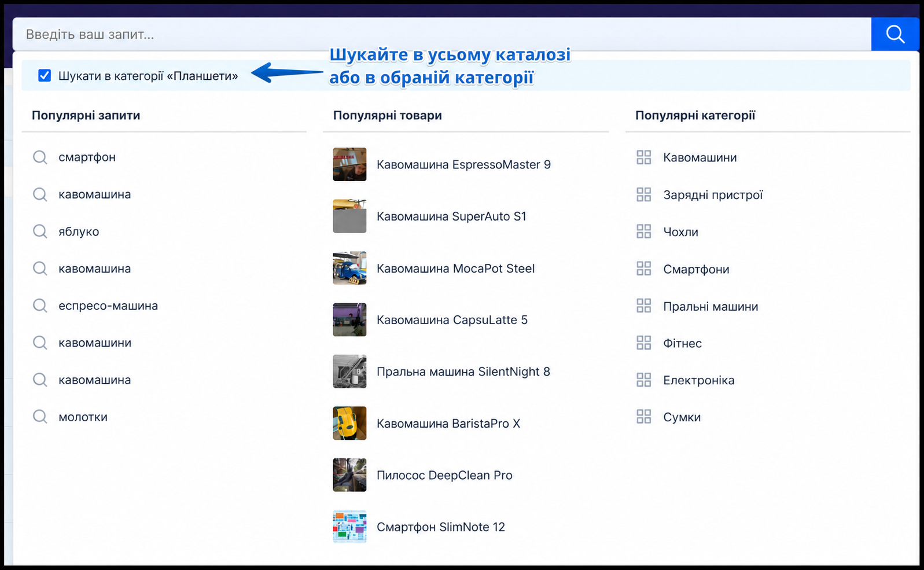Click the grid icon next to Чохли
The height and width of the screenshot is (570, 924).
pyautogui.click(x=643, y=231)
